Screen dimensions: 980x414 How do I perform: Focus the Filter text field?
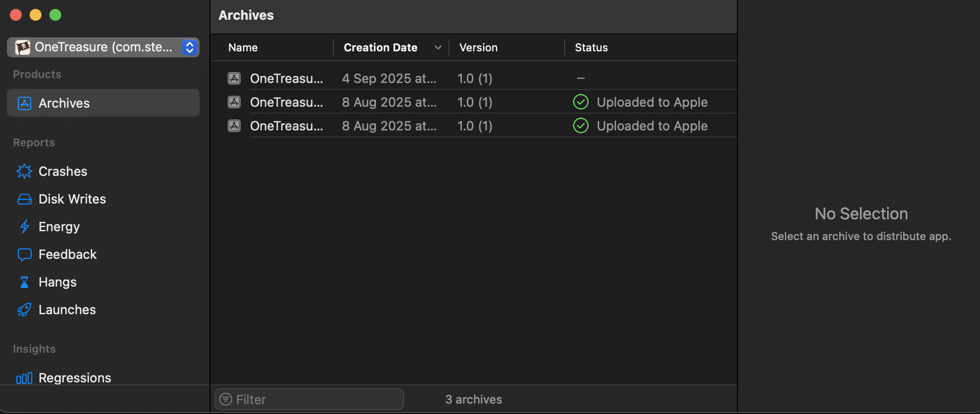316,399
